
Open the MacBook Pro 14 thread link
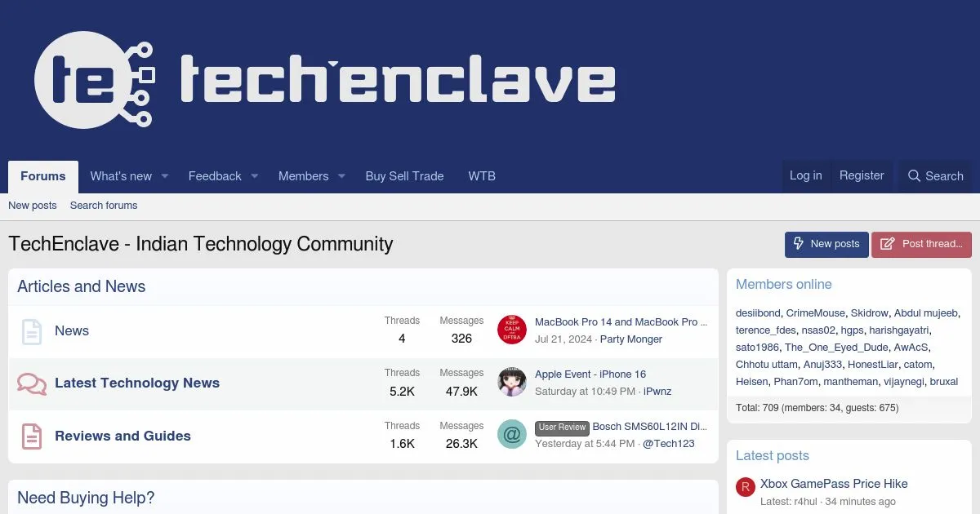click(x=621, y=322)
